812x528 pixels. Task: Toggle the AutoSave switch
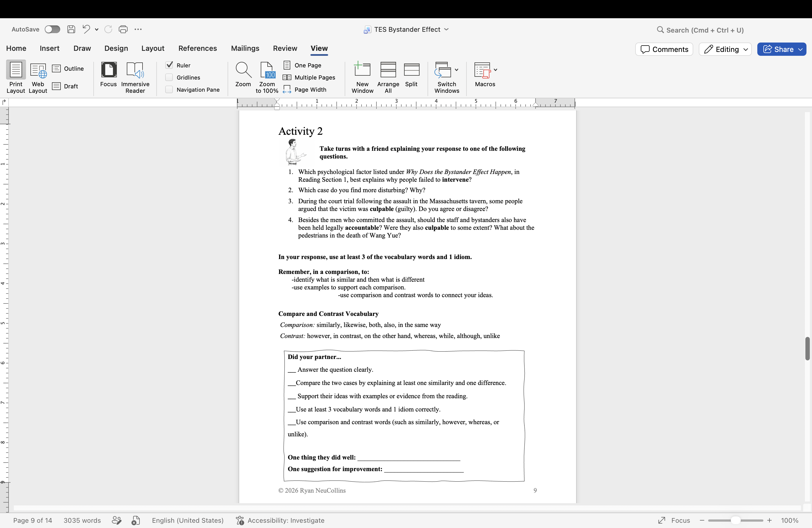[x=52, y=29]
